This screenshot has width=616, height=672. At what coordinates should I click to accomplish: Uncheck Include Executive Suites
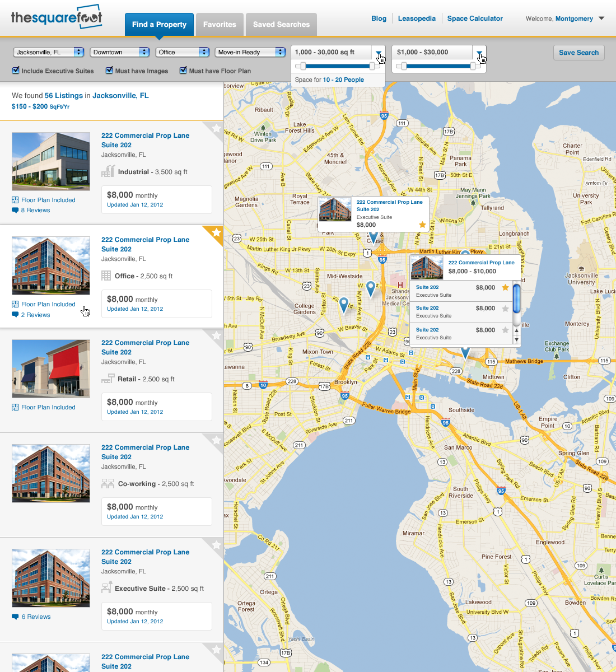(16, 71)
